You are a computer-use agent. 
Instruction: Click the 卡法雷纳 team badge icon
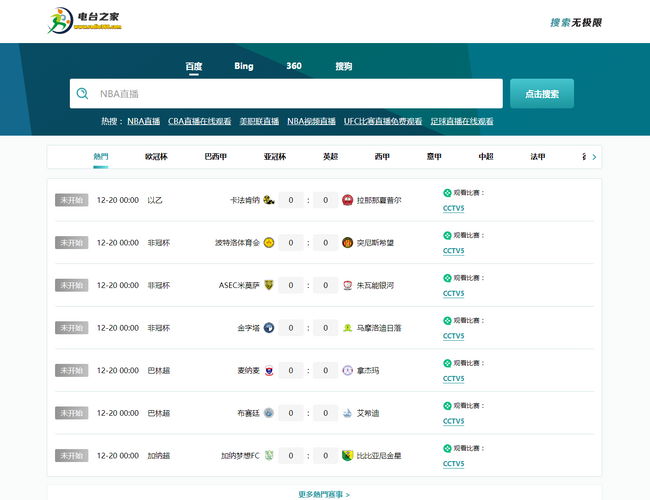pyautogui.click(x=269, y=200)
